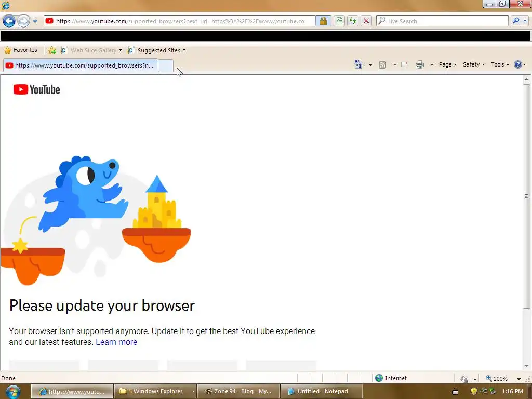The height and width of the screenshot is (399, 532).
Task: Click the green download arrow tray icon
Action: (493, 391)
